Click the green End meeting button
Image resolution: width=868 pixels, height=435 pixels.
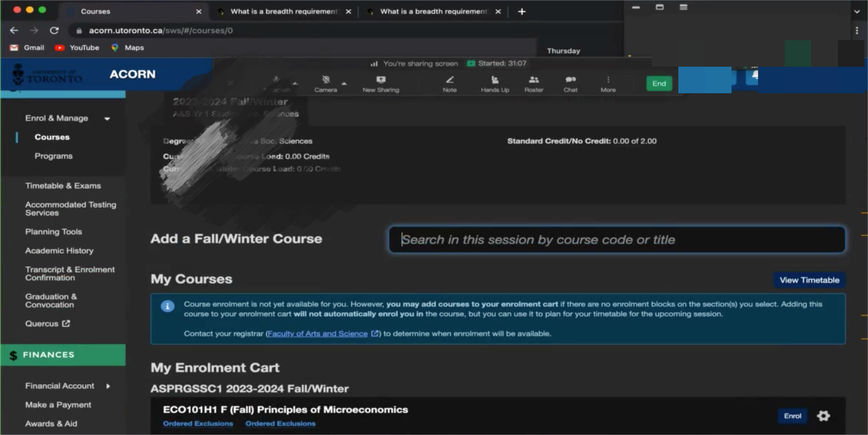[659, 84]
